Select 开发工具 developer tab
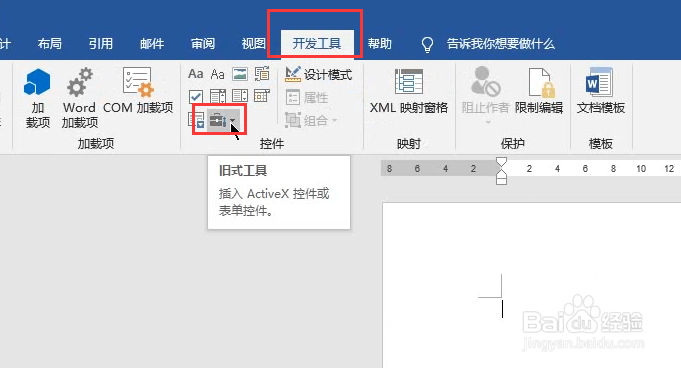 click(x=317, y=43)
